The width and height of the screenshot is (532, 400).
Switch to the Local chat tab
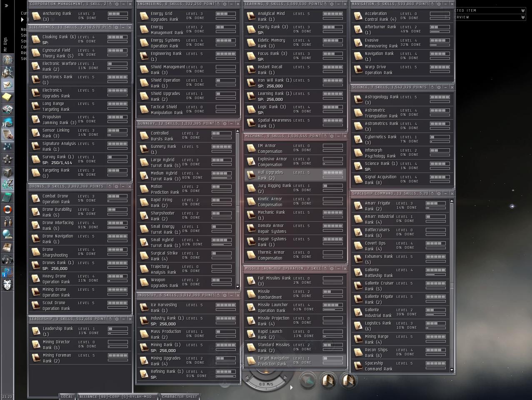click(x=67, y=397)
